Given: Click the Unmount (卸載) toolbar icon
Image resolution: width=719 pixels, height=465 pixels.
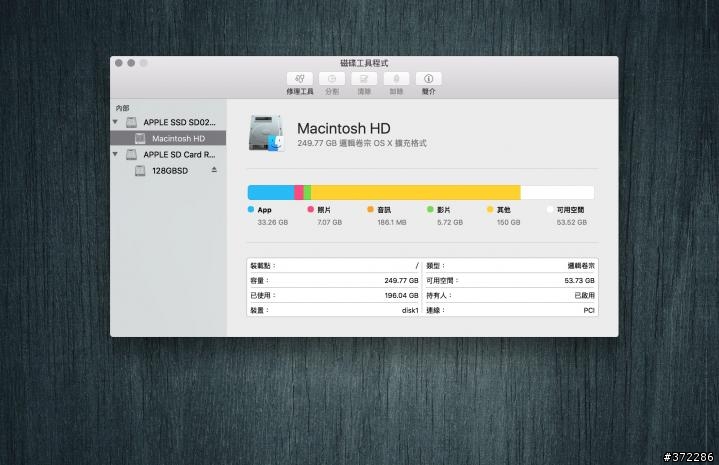Looking at the screenshot, I should tap(396, 79).
